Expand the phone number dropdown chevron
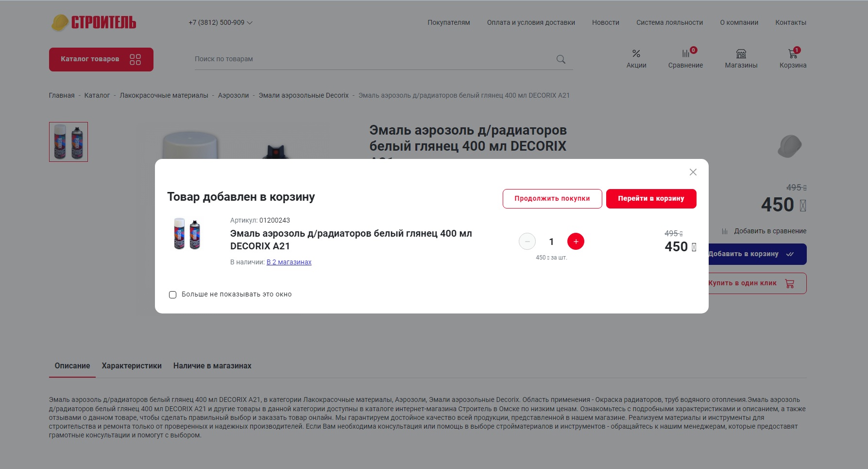 (x=250, y=23)
